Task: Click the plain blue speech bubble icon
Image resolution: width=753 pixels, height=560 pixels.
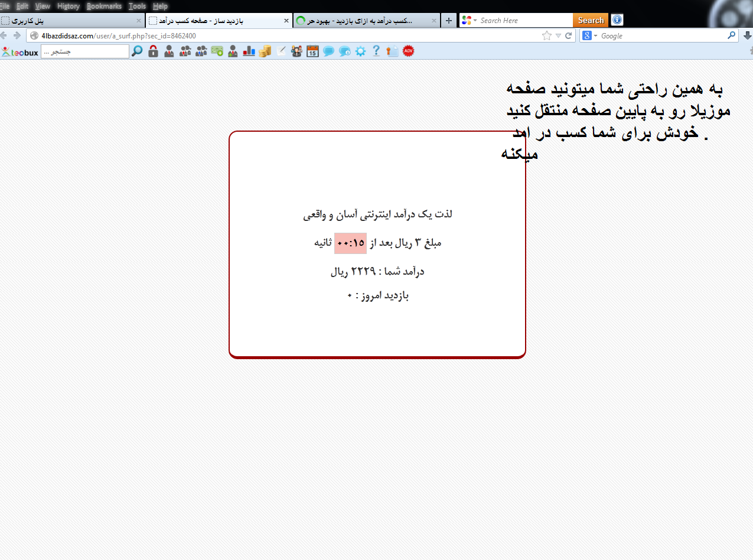Action: click(328, 51)
